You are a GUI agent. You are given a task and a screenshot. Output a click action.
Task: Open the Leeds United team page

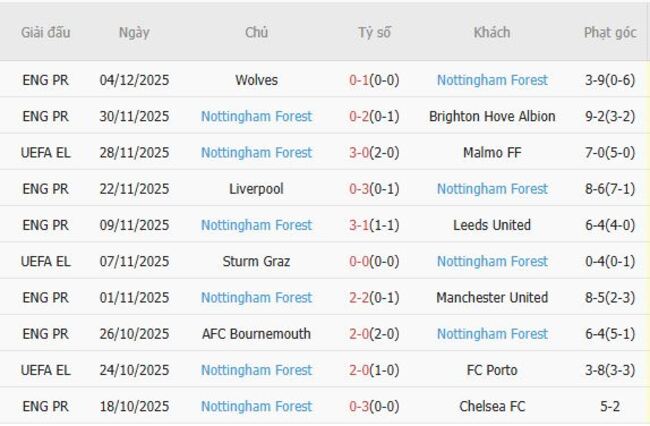(492, 225)
